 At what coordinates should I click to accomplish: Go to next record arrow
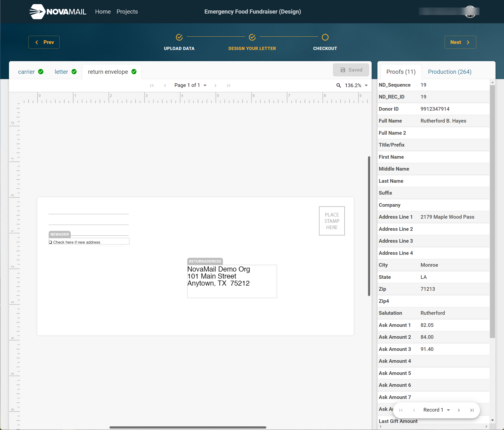[459, 410]
